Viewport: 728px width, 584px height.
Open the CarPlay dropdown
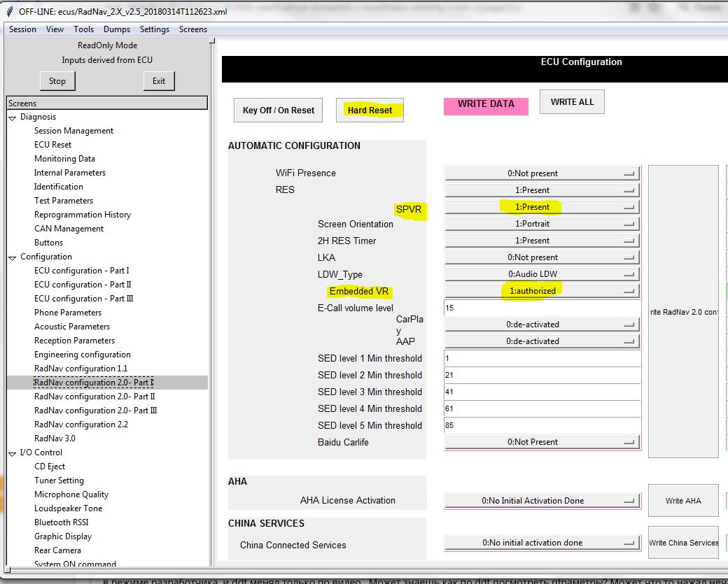coord(542,325)
